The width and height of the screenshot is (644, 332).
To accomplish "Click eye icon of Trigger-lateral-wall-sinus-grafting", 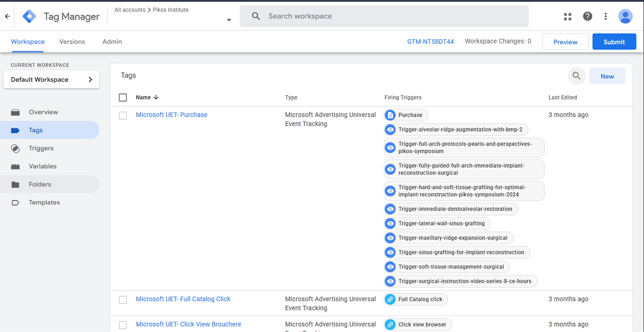I will pos(390,223).
